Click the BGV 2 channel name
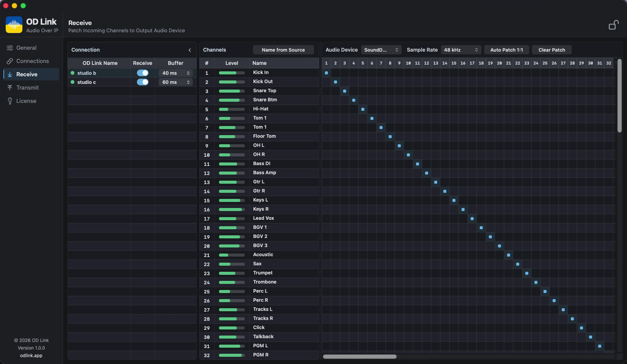Screen dimensions: 627x364 (260, 236)
